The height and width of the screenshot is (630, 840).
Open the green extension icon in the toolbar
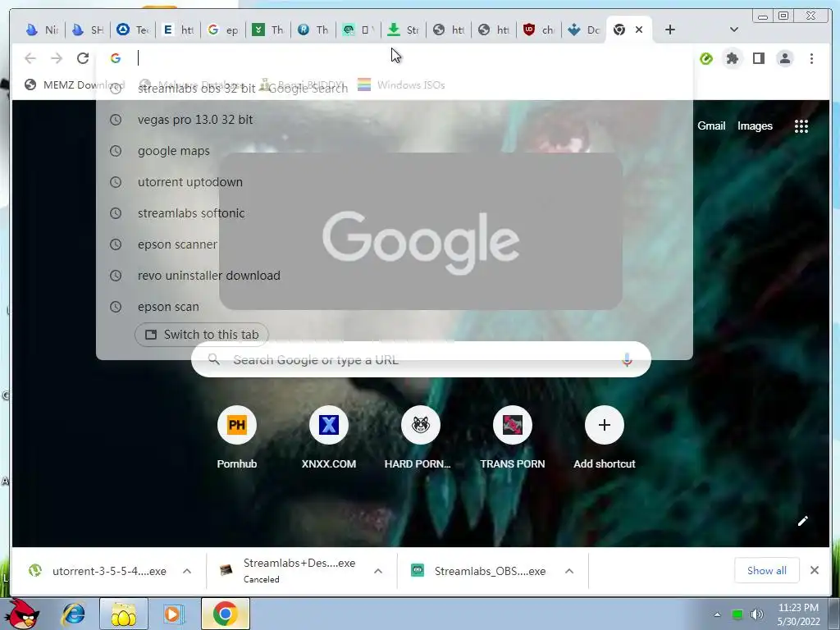click(x=706, y=58)
